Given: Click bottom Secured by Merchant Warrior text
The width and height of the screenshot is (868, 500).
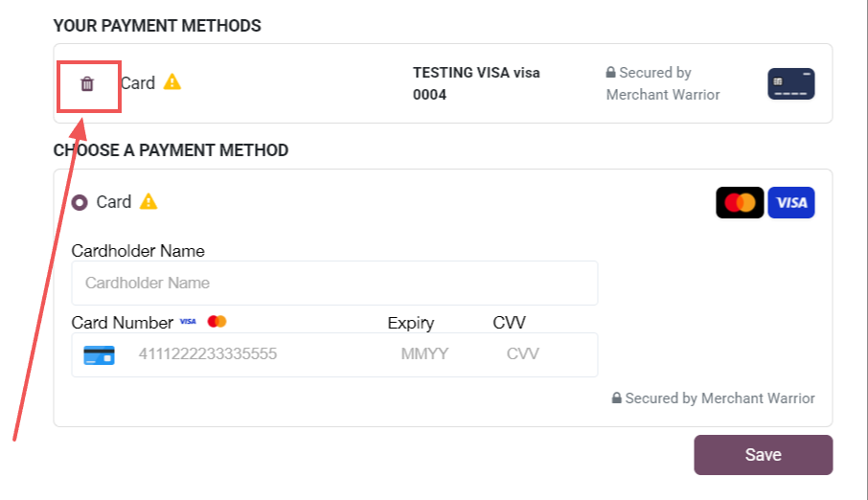Looking at the screenshot, I should coord(720,398).
